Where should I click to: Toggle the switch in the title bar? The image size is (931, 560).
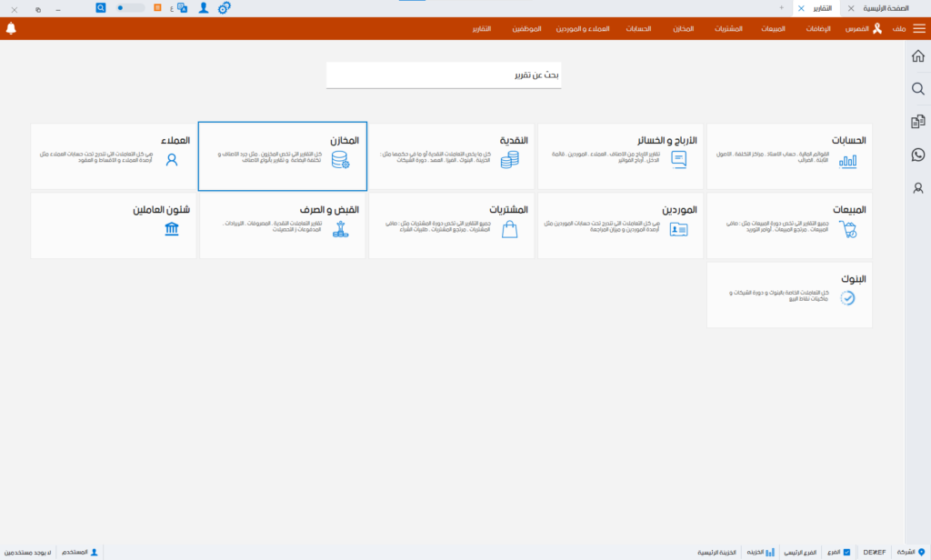(130, 7)
